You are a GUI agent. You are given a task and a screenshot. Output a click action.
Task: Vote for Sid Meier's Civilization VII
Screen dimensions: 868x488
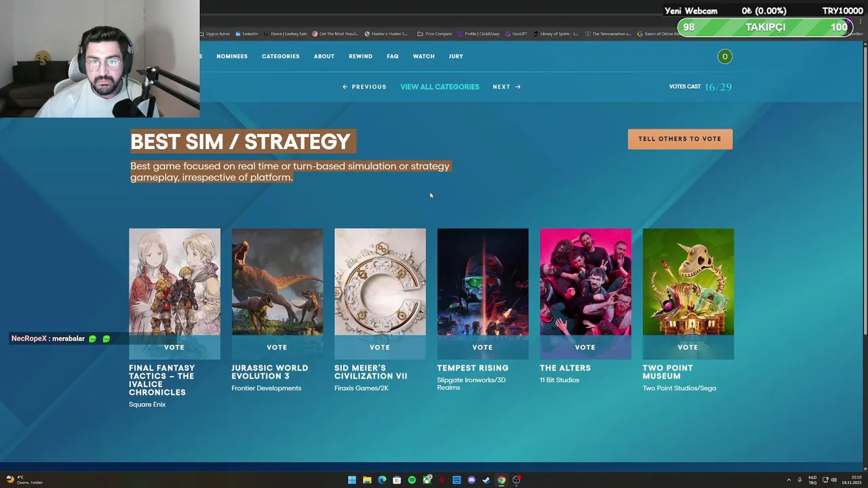pyautogui.click(x=380, y=347)
